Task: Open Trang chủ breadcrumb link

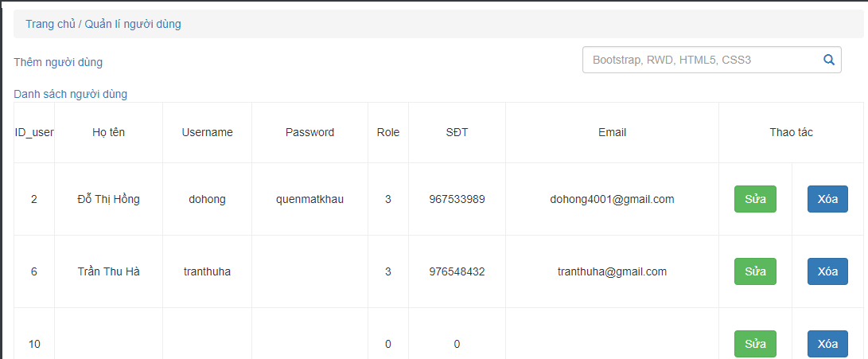Action: (x=50, y=24)
